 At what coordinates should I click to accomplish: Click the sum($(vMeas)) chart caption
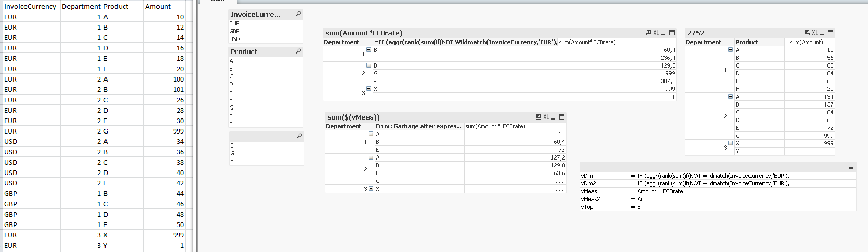tap(353, 117)
